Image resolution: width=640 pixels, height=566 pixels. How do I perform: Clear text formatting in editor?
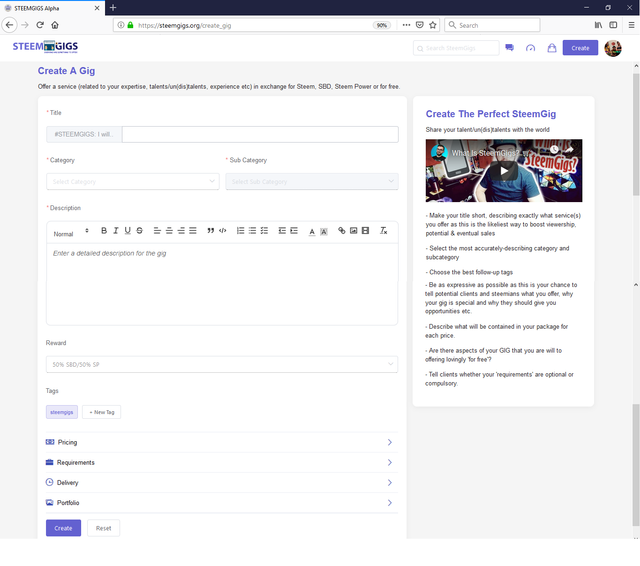[383, 231]
